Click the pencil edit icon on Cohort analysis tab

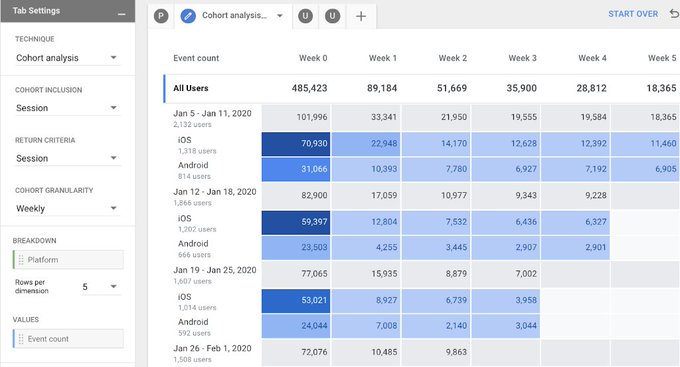click(x=188, y=16)
